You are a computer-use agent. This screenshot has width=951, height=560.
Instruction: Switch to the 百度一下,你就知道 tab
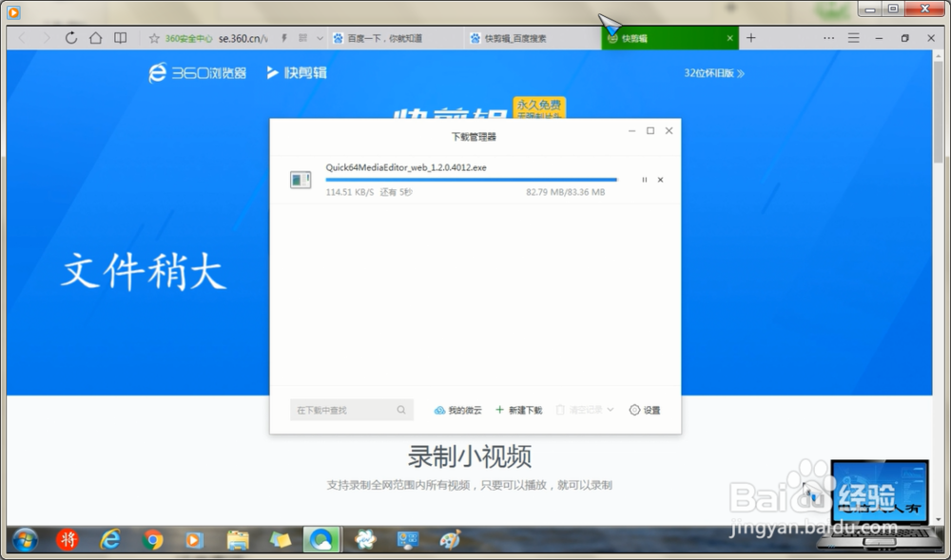coord(396,38)
